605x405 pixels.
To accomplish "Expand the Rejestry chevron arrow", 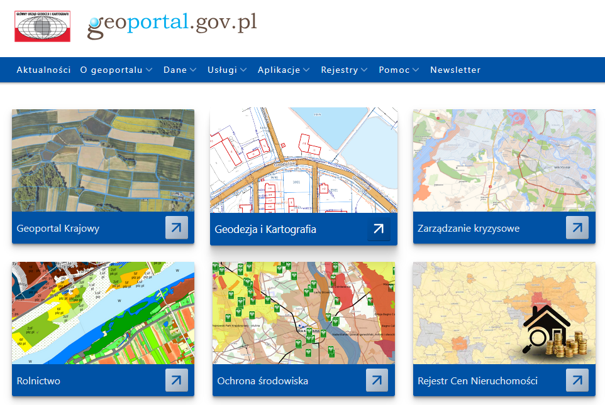I will point(364,70).
